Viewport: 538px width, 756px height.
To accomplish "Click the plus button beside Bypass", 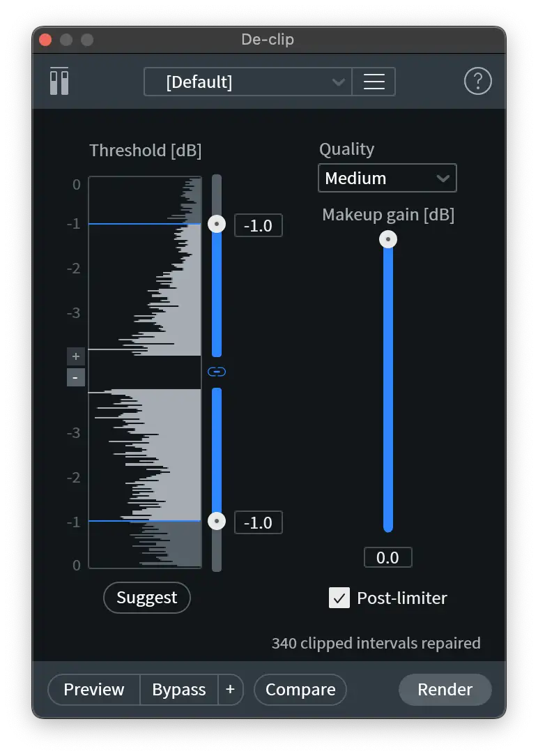I will 230,690.
